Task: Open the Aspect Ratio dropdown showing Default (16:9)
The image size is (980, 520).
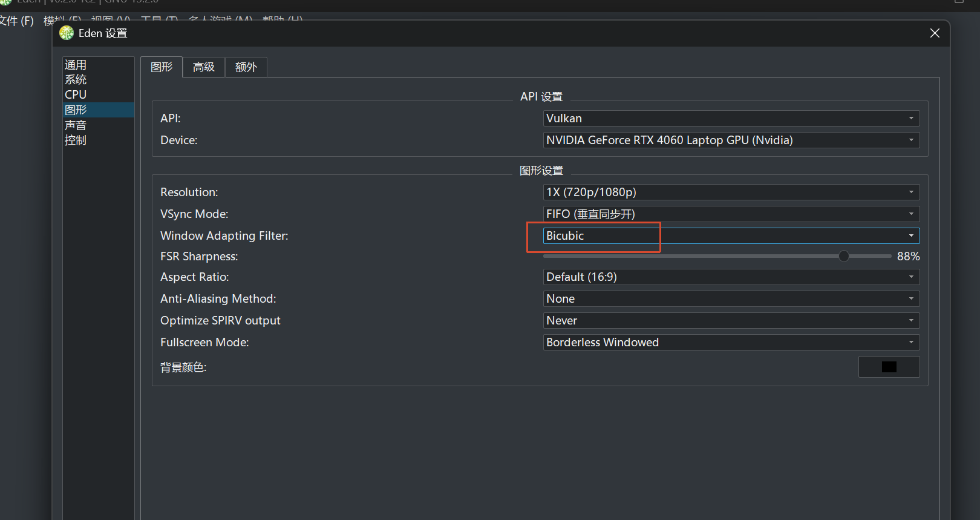Action: click(x=731, y=277)
